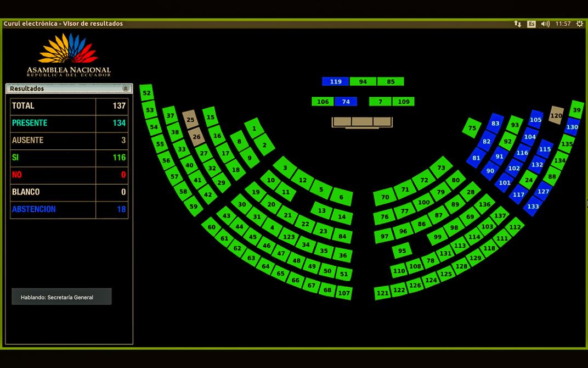Select green seat 52
This screenshot has height=368, width=588.
(x=146, y=93)
